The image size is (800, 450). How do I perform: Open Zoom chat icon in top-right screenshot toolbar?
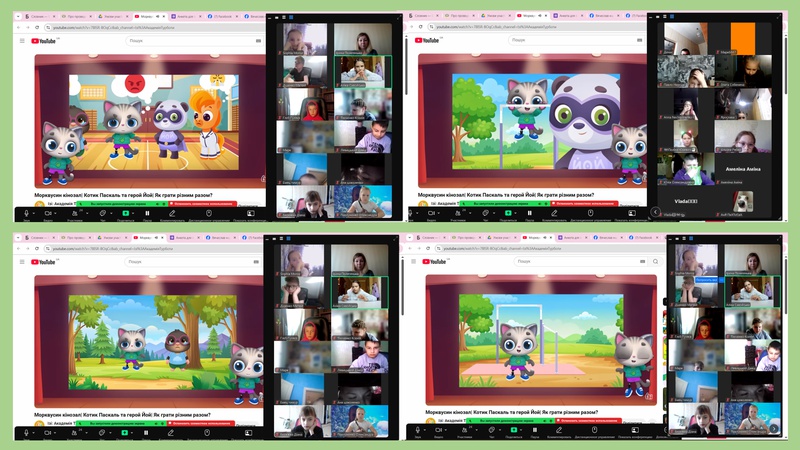pos(486,213)
